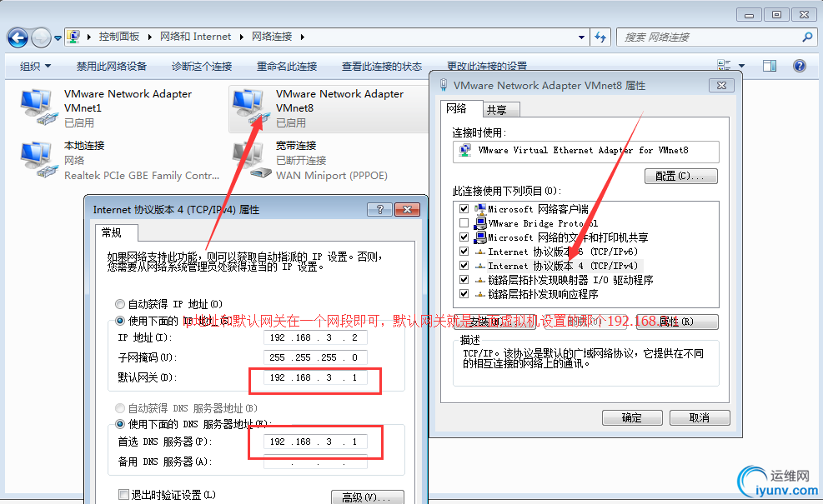Screen dimensions: 823x504
Task: Open address bar history dropdown
Action: [x=581, y=37]
